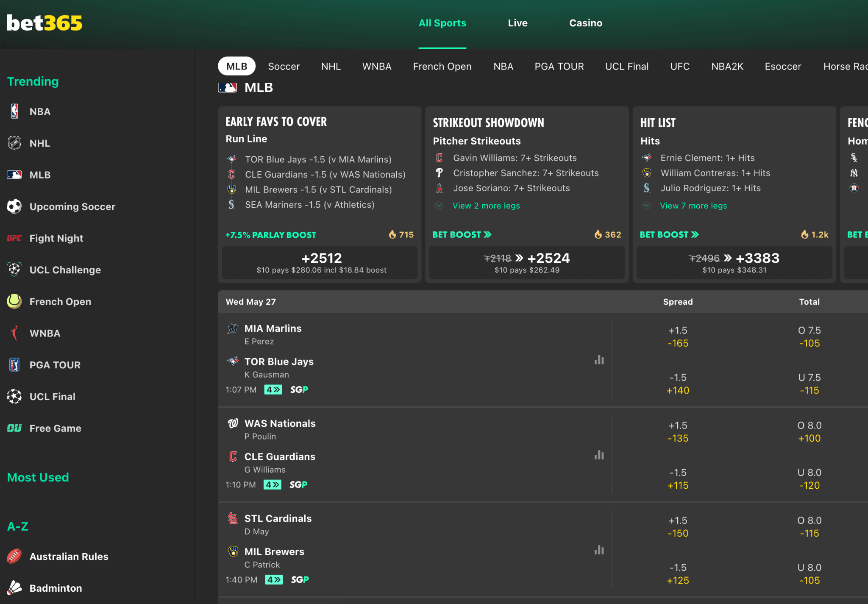This screenshot has width=868, height=604.
Task: Select the NBA2K sport tab
Action: 727,67
